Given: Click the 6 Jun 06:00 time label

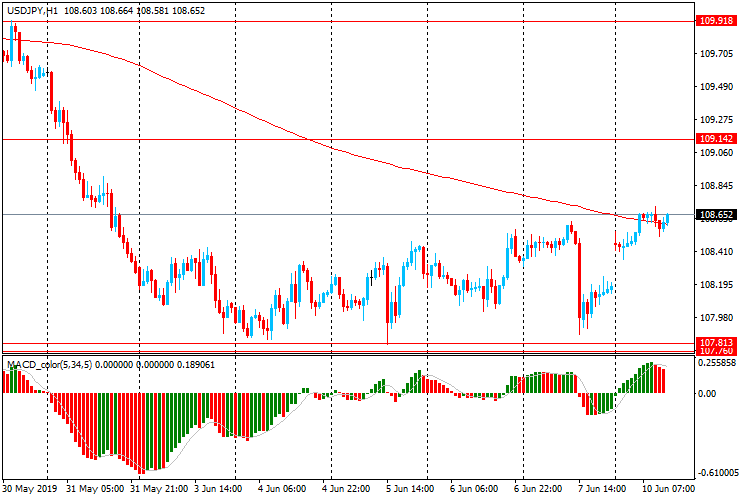Looking at the screenshot, I should click(474, 488).
